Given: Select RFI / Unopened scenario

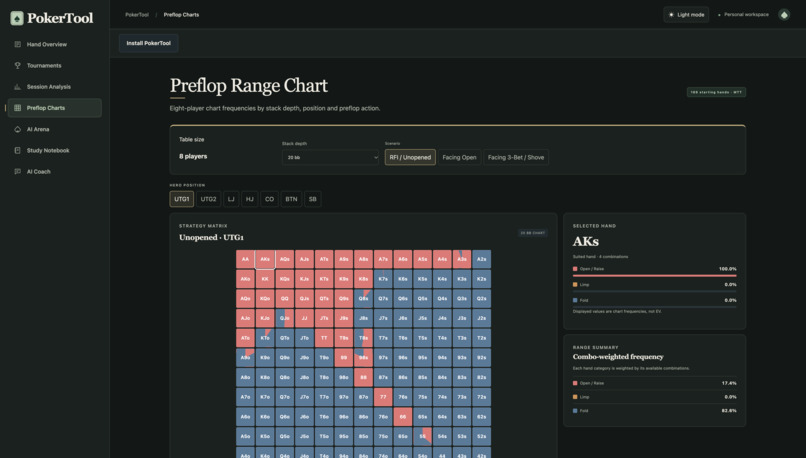Looking at the screenshot, I should (x=410, y=157).
